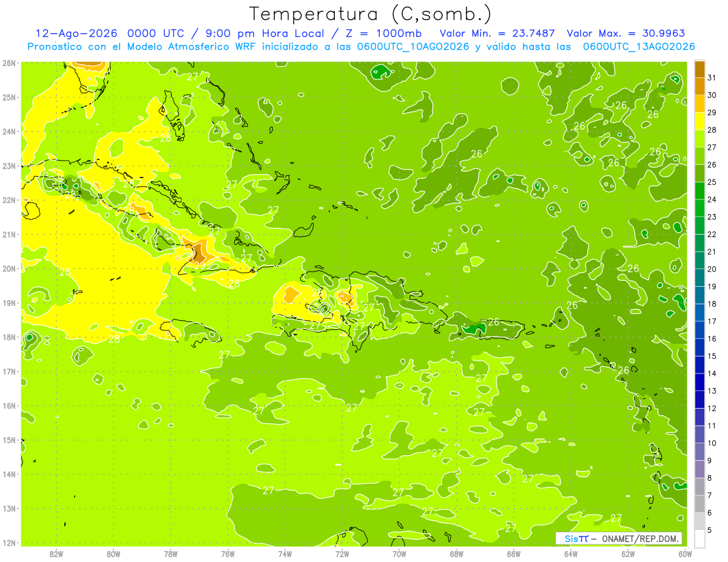Image resolution: width=728 pixels, height=562 pixels.
Task: Click the '21N' latitude axis label
Action: (x=9, y=234)
